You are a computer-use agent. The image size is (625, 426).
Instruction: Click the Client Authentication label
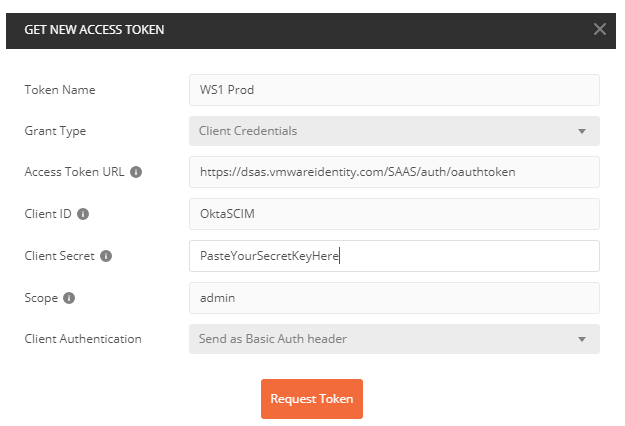pyautogui.click(x=83, y=339)
